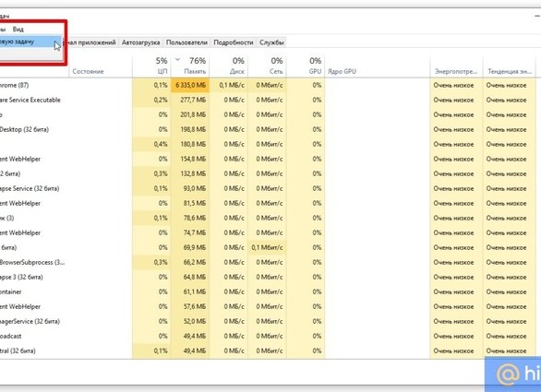Open the Вид menu

(18, 30)
